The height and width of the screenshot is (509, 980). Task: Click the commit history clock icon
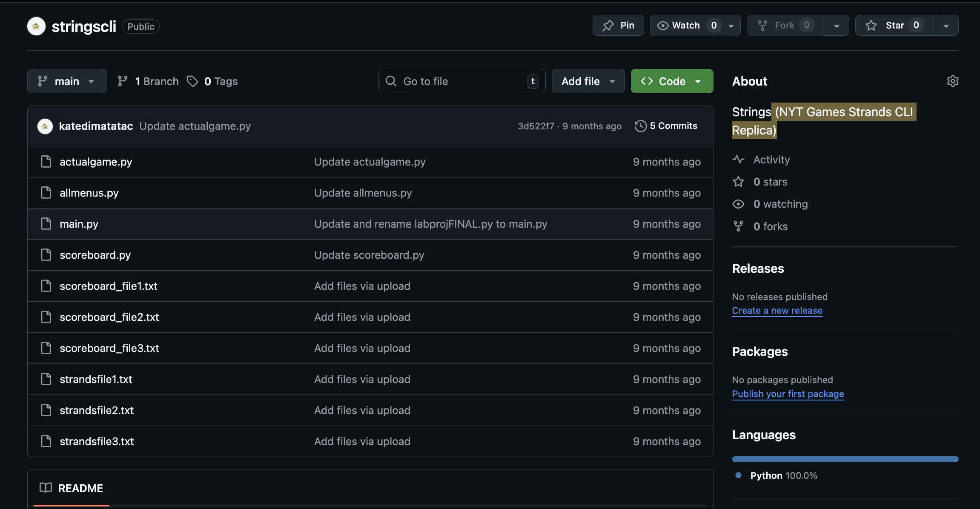pyautogui.click(x=640, y=126)
